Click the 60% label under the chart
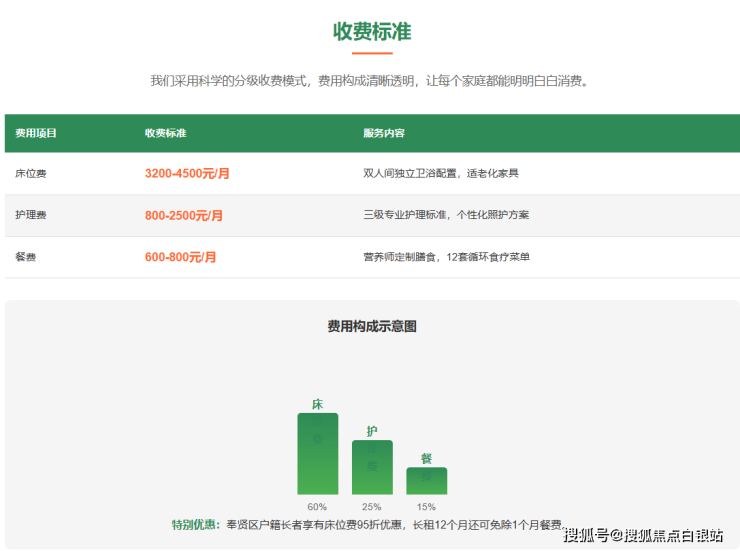Screen dimensions: 740x551 point(317,506)
